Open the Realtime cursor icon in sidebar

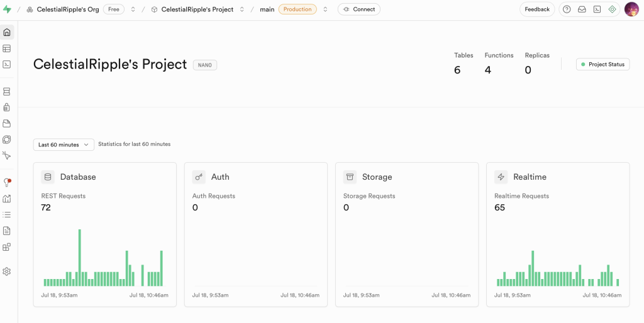click(x=6, y=156)
